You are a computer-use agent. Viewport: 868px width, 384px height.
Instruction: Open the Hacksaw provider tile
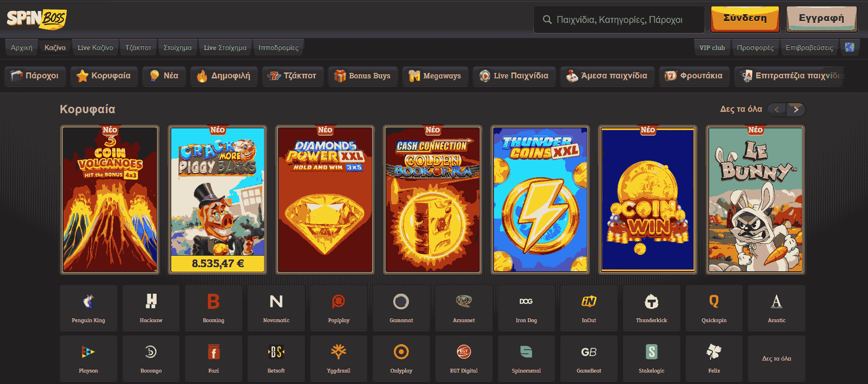click(x=151, y=307)
